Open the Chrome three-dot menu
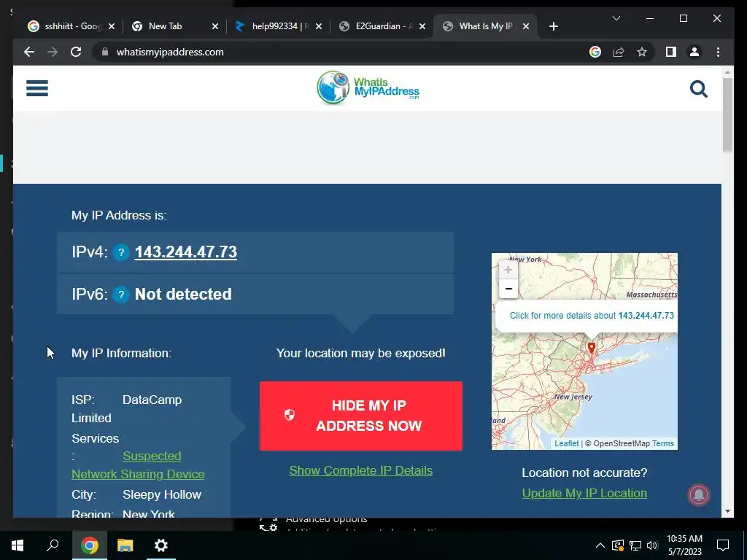The width and height of the screenshot is (747, 560). pos(718,52)
